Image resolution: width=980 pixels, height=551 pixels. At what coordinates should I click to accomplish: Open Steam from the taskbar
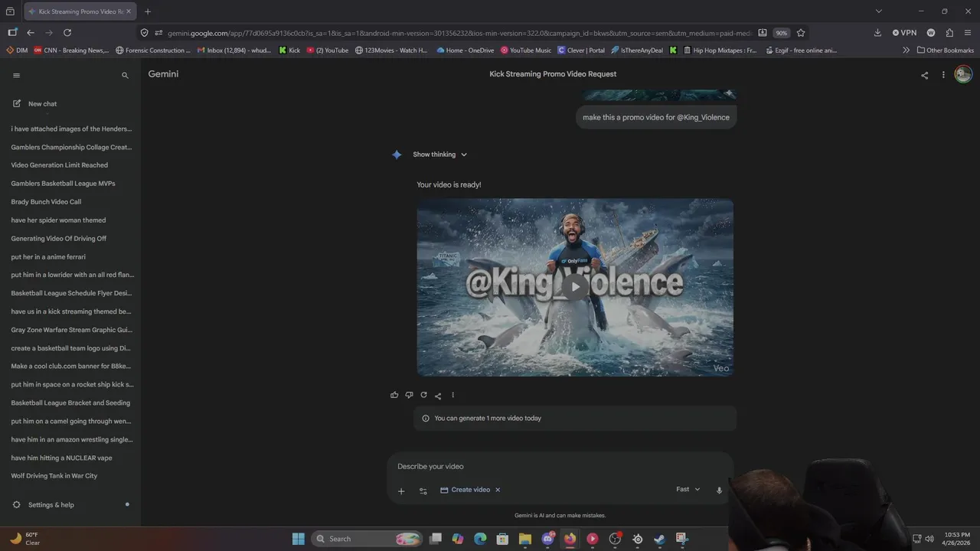[x=660, y=539]
